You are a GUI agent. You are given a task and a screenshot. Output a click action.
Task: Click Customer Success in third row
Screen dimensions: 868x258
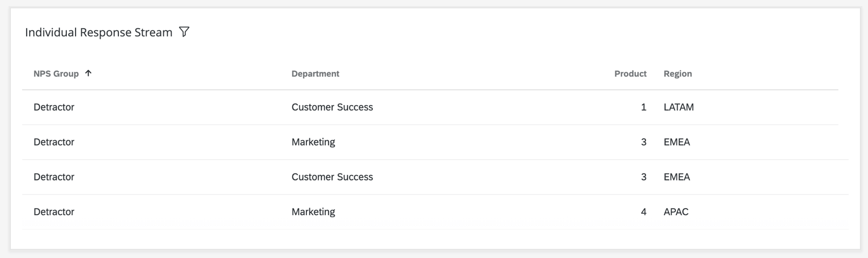pyautogui.click(x=332, y=177)
